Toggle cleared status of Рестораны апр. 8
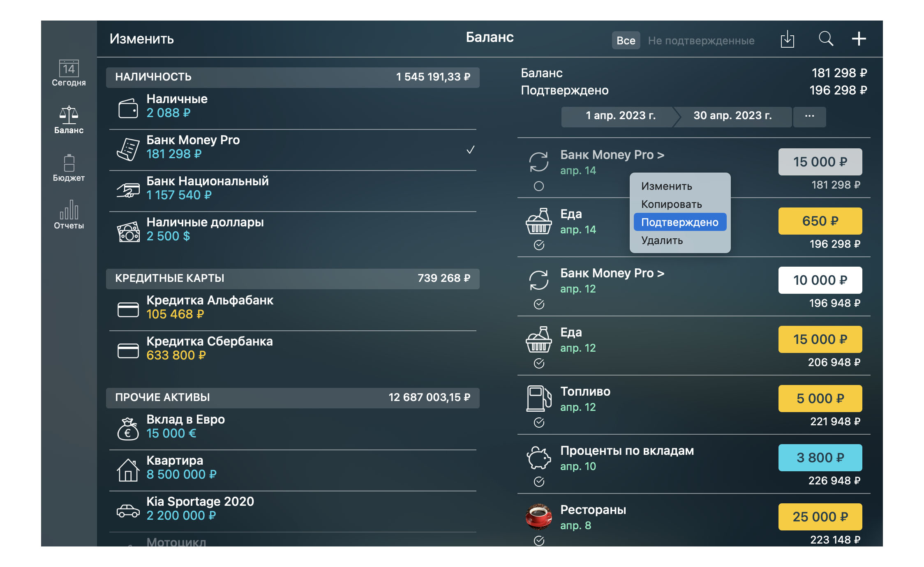 [x=538, y=541]
